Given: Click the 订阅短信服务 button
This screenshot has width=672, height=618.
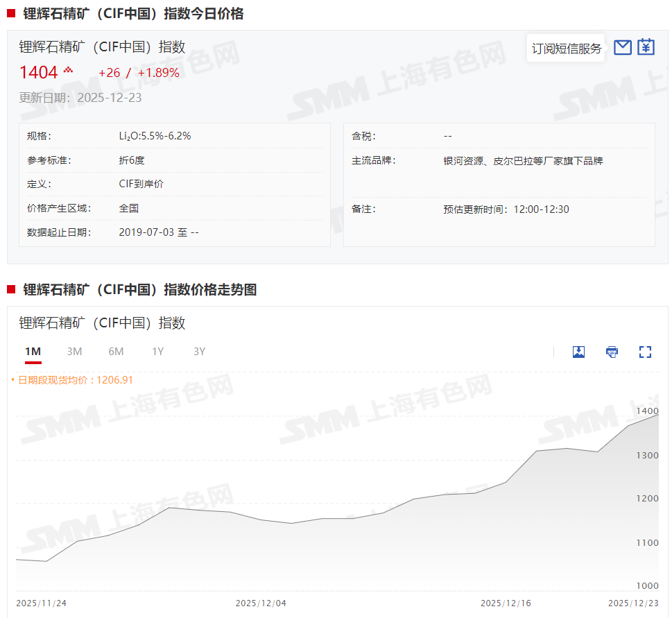Looking at the screenshot, I should pyautogui.click(x=566, y=49).
